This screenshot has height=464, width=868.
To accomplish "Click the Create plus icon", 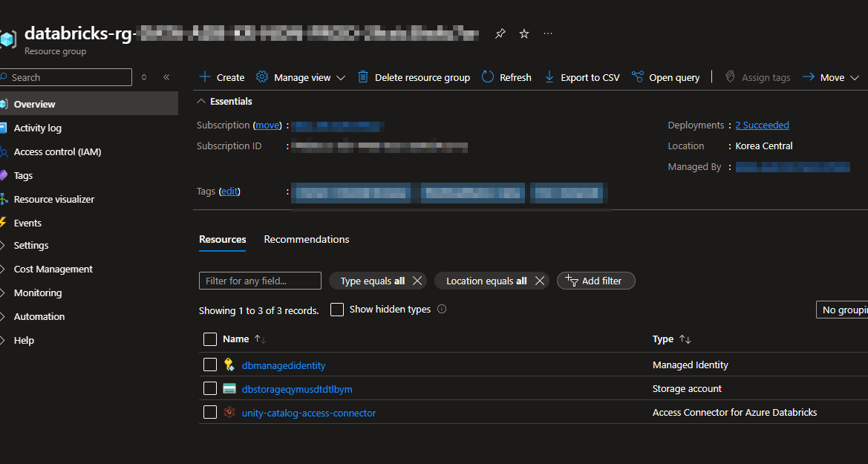I will point(205,77).
